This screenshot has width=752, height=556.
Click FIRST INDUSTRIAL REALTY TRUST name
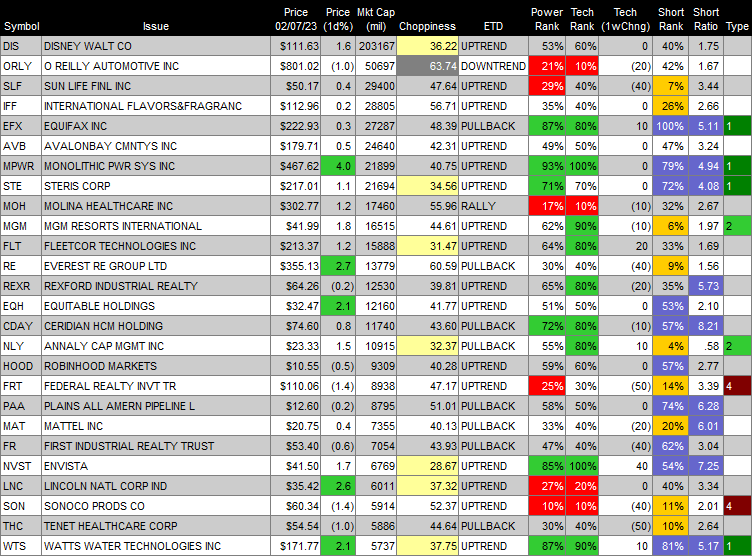click(x=129, y=446)
